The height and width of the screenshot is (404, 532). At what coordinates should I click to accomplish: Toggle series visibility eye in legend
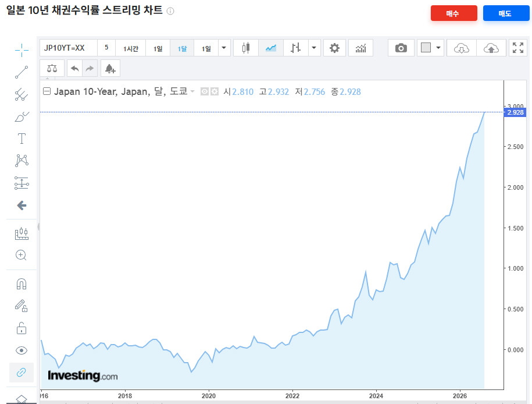tap(204, 91)
